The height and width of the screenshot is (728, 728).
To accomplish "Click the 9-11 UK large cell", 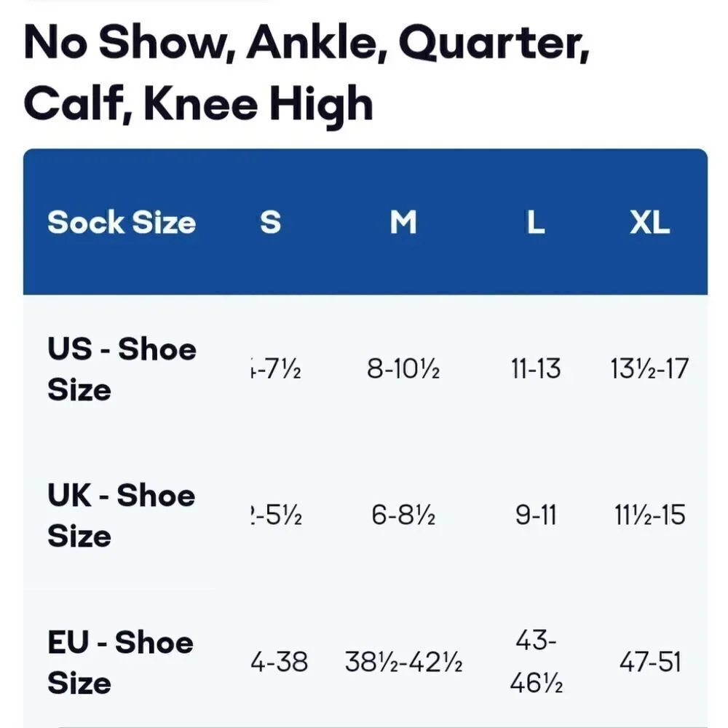I will 536,515.
